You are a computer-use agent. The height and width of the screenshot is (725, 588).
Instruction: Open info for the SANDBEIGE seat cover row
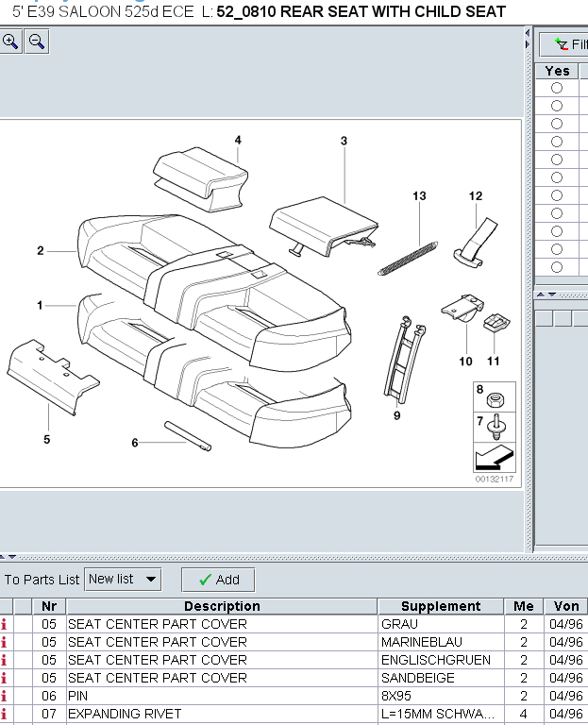pos(4,679)
